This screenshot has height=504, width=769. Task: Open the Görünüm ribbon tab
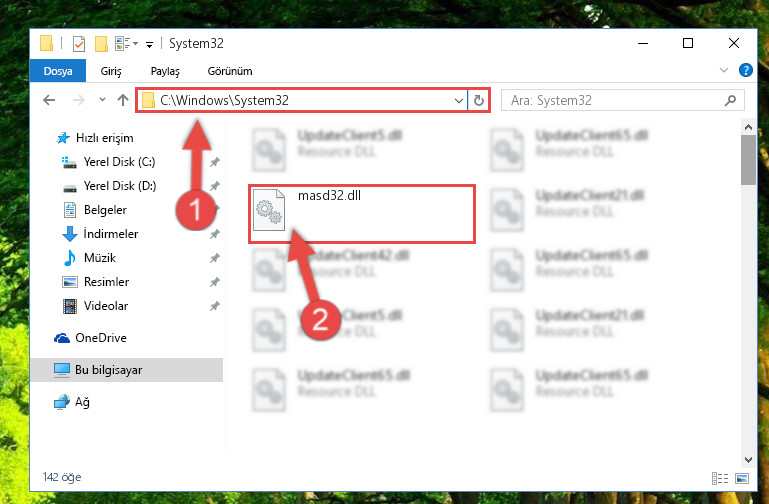(230, 71)
